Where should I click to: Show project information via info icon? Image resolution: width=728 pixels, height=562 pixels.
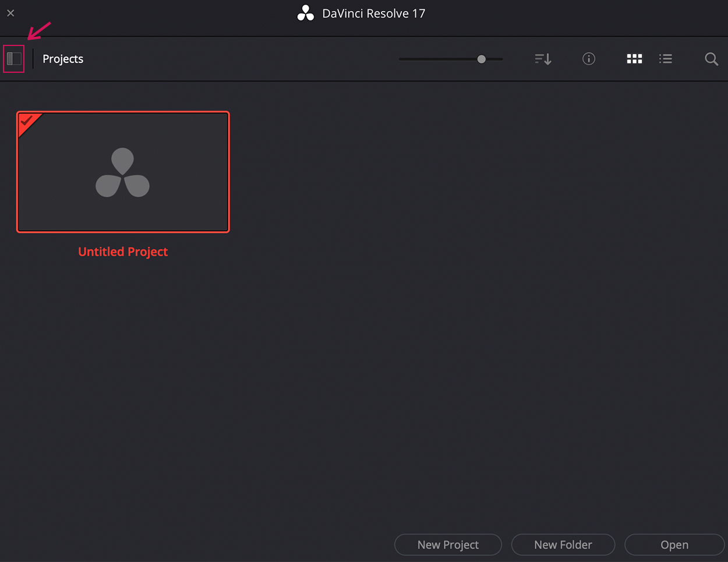pos(589,59)
